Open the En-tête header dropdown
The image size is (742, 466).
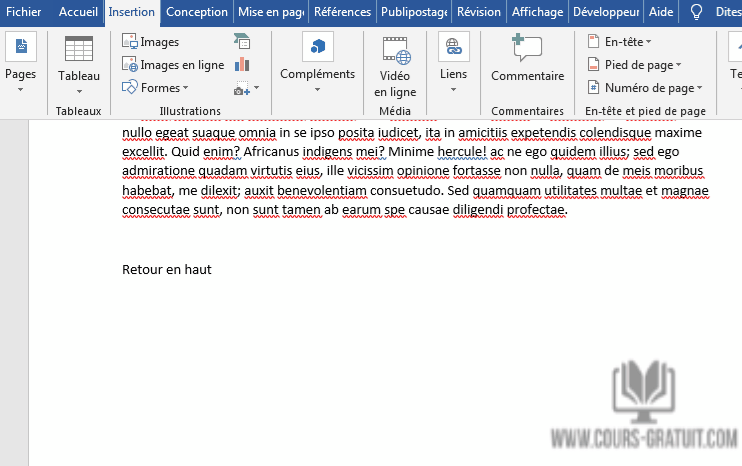tap(619, 42)
